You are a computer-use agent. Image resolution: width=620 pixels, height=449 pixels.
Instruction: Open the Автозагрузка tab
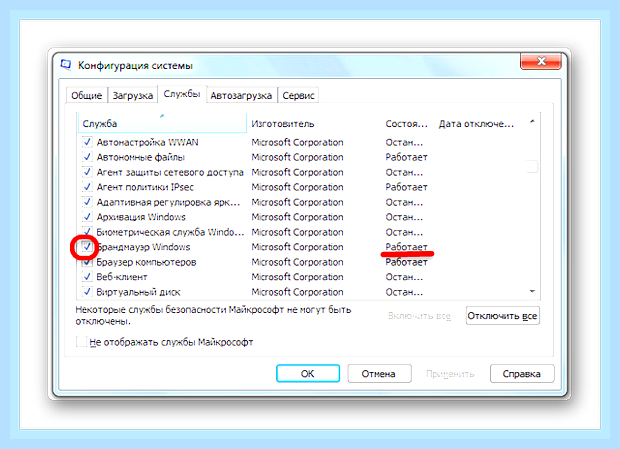tap(241, 95)
